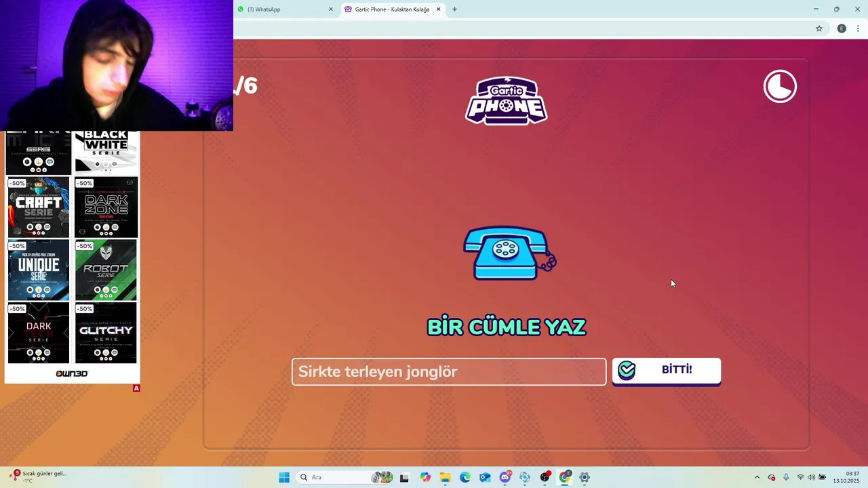Click the blue telephone illustration
Image resolution: width=868 pixels, height=488 pixels.
point(510,253)
